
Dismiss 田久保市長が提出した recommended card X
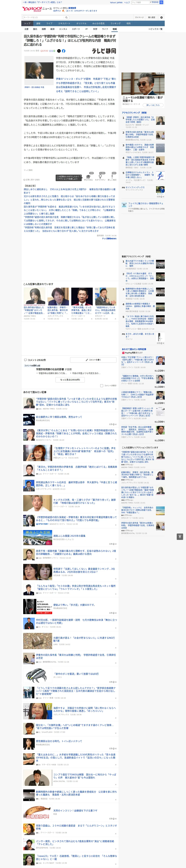click(44, 319)
